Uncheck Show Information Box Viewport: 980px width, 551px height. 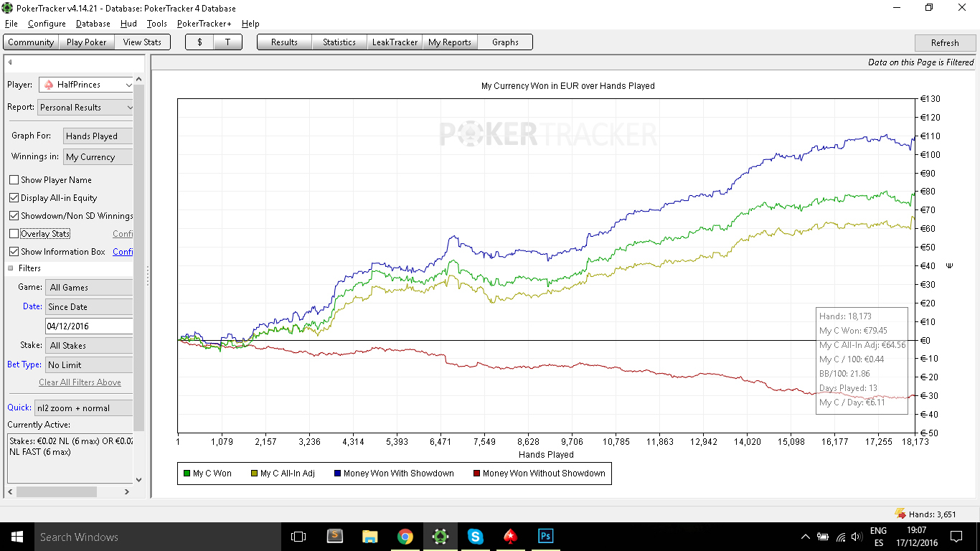point(14,252)
